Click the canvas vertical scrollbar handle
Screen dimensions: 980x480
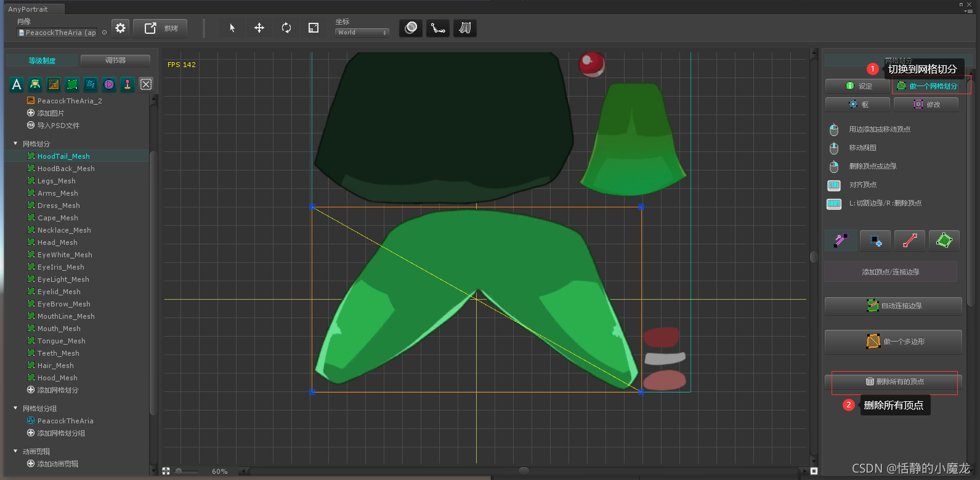coord(814,257)
